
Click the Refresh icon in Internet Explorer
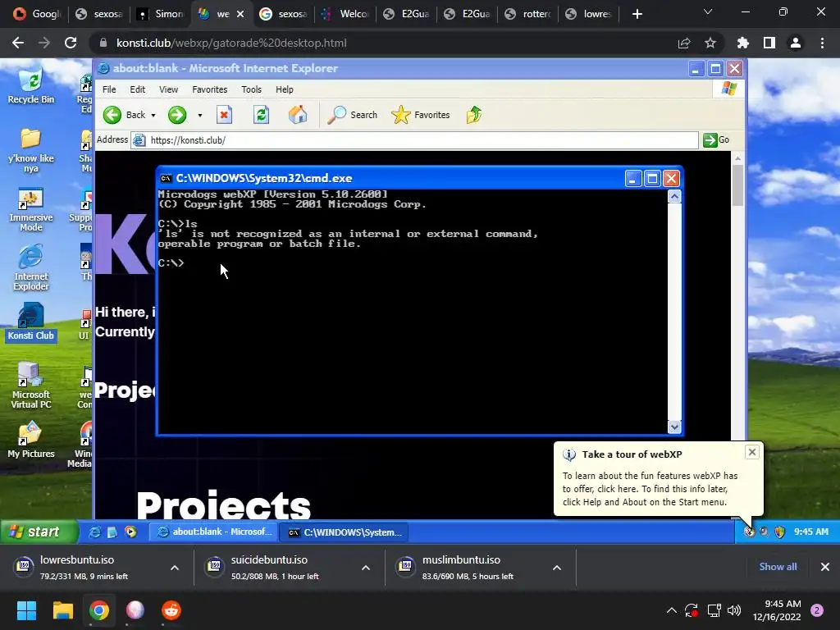tap(261, 115)
